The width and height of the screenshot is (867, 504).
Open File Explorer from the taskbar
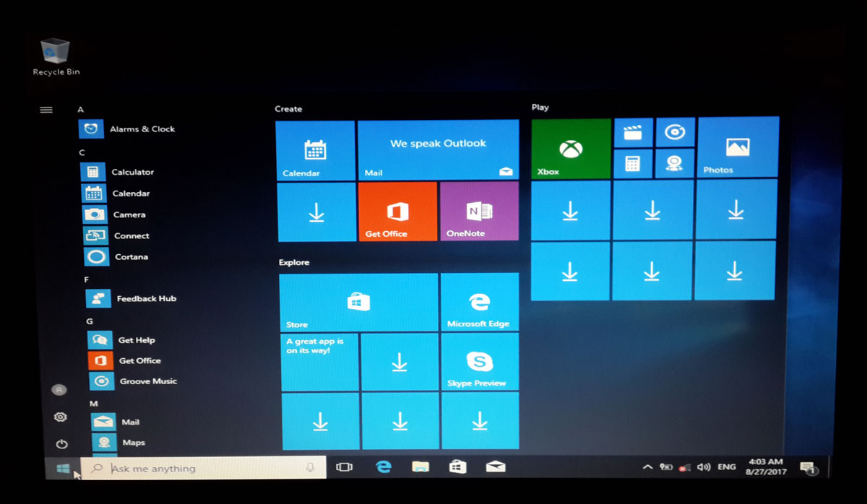click(420, 467)
